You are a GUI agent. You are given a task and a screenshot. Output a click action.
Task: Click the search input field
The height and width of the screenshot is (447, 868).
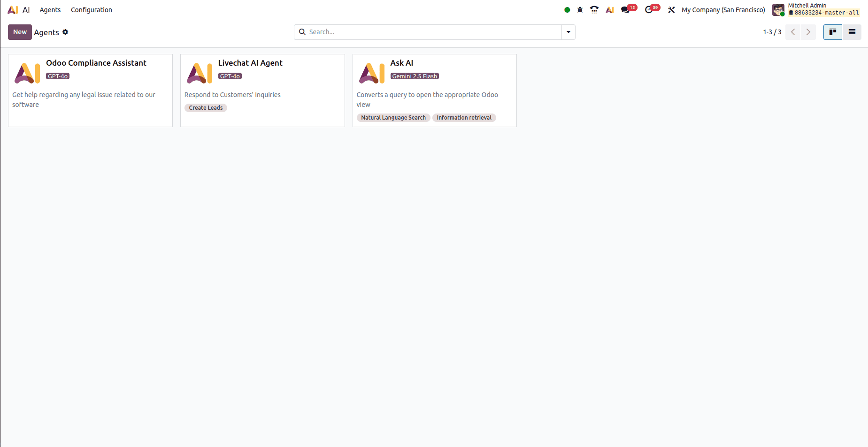(434, 32)
